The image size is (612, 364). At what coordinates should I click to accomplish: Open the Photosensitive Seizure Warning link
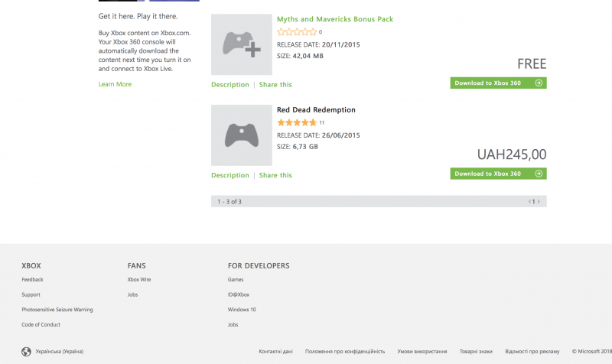(x=57, y=310)
